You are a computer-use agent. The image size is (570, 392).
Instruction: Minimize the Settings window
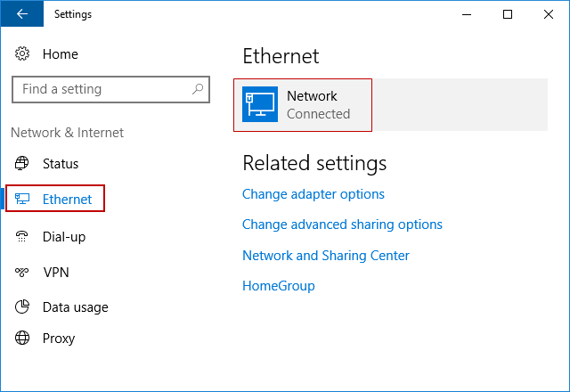[467, 14]
